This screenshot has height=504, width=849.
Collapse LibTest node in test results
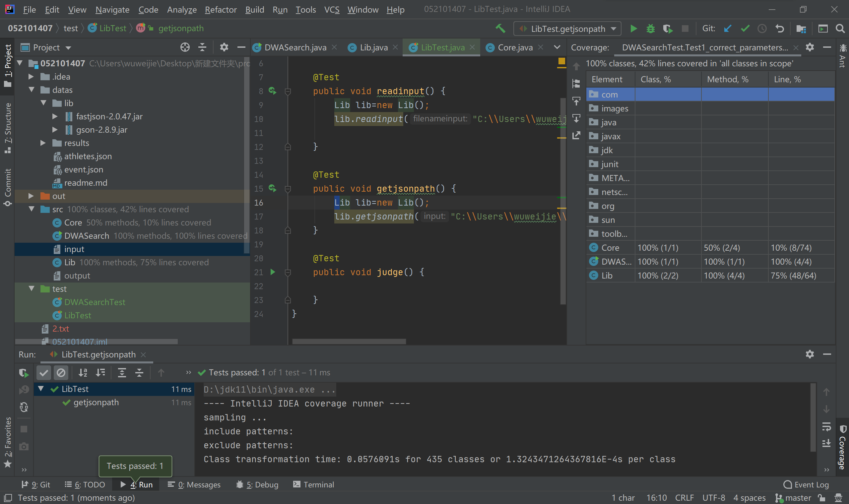click(41, 389)
